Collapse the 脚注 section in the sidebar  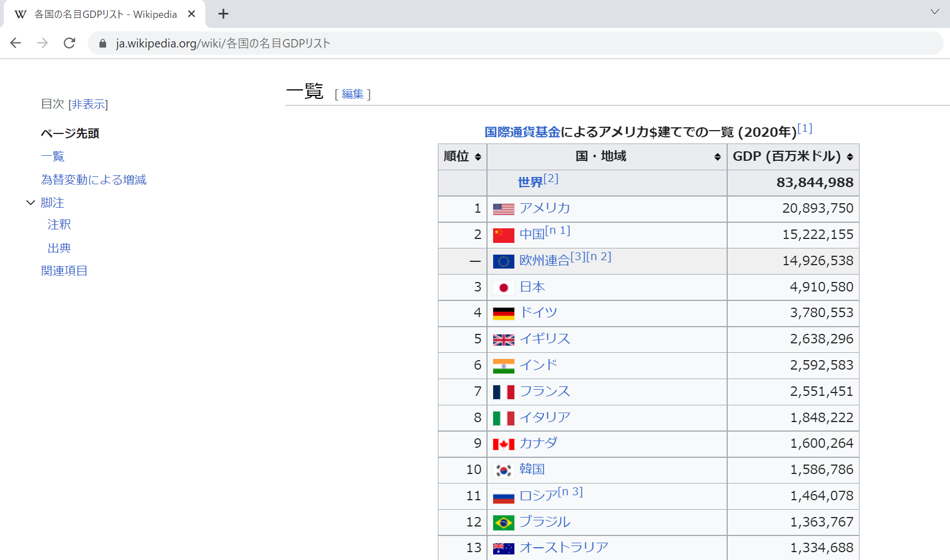30,203
